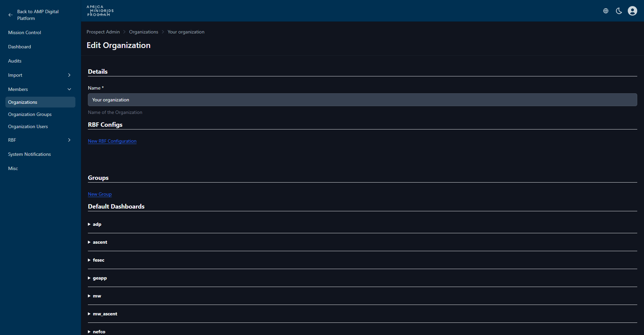644x335 pixels.
Task: Go to Prospect Admin breadcrumb
Action: [103, 32]
